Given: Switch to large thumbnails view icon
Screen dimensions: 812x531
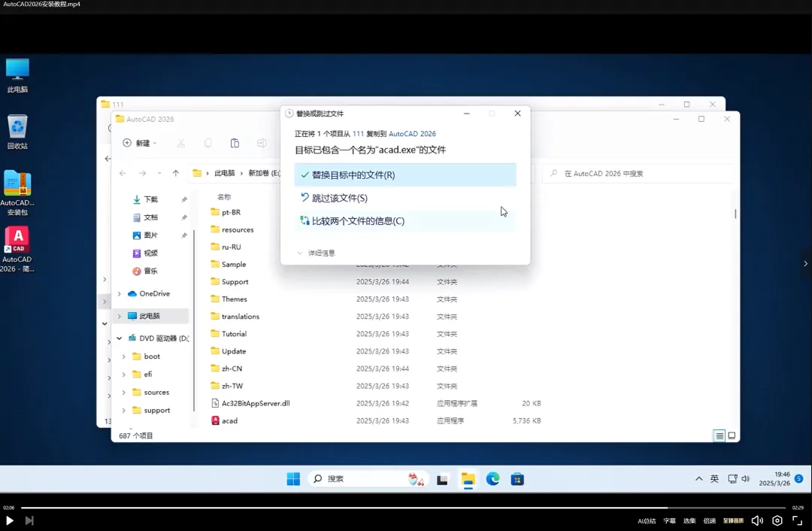Looking at the screenshot, I should coord(732,435).
